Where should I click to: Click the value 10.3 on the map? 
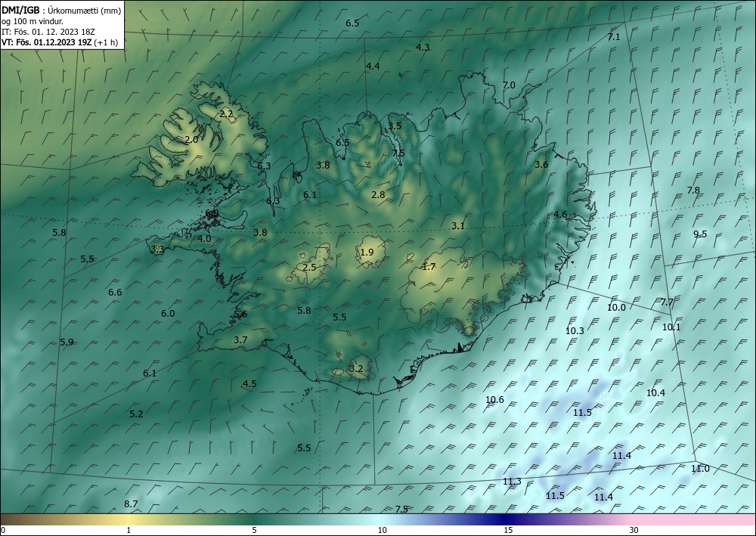point(575,331)
